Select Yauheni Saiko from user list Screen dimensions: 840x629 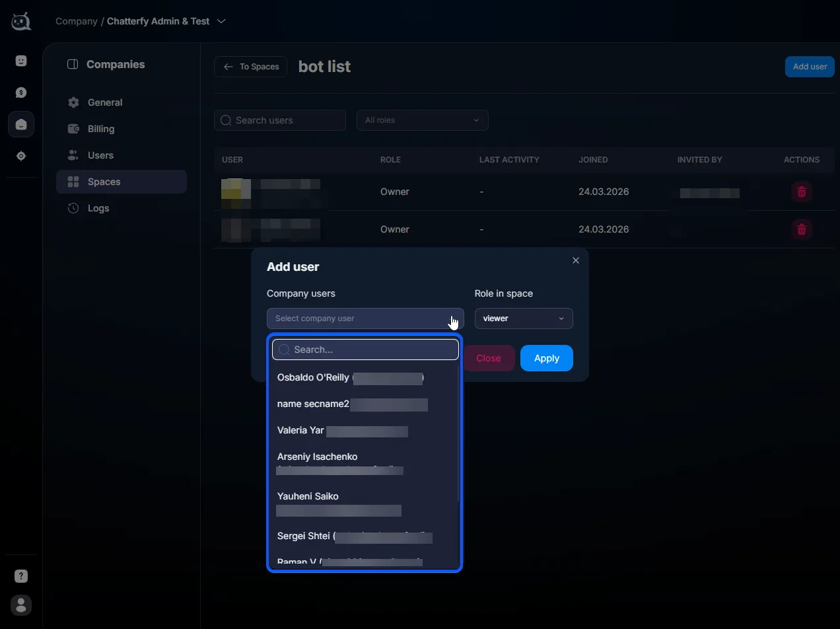365,503
